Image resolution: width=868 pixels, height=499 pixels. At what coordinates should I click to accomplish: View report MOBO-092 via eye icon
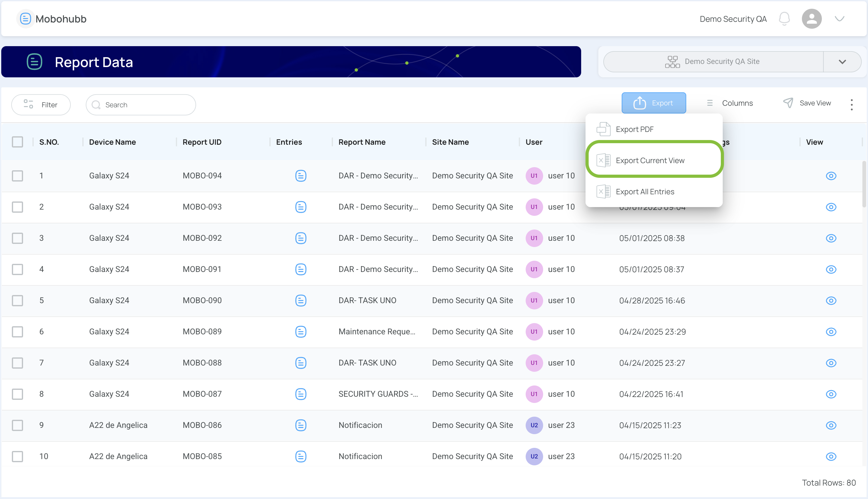(x=831, y=238)
